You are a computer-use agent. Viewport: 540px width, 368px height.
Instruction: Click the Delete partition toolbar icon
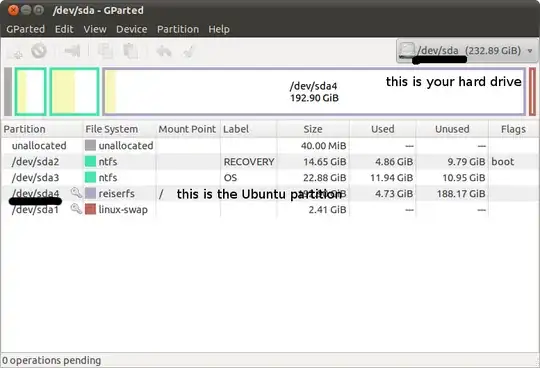coord(39,51)
